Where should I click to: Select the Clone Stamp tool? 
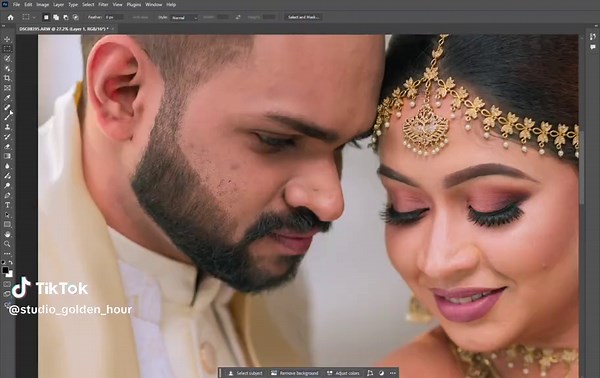click(x=7, y=127)
